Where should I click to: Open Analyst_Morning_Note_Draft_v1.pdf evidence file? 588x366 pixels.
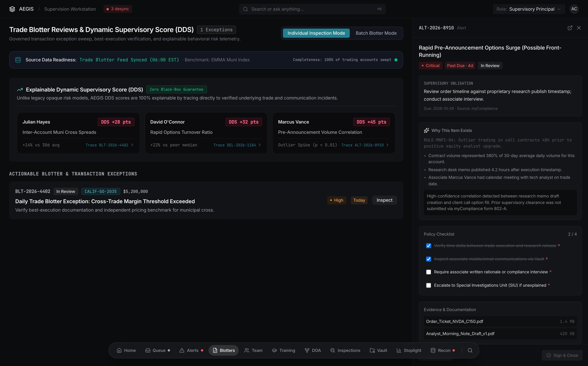coord(500,334)
